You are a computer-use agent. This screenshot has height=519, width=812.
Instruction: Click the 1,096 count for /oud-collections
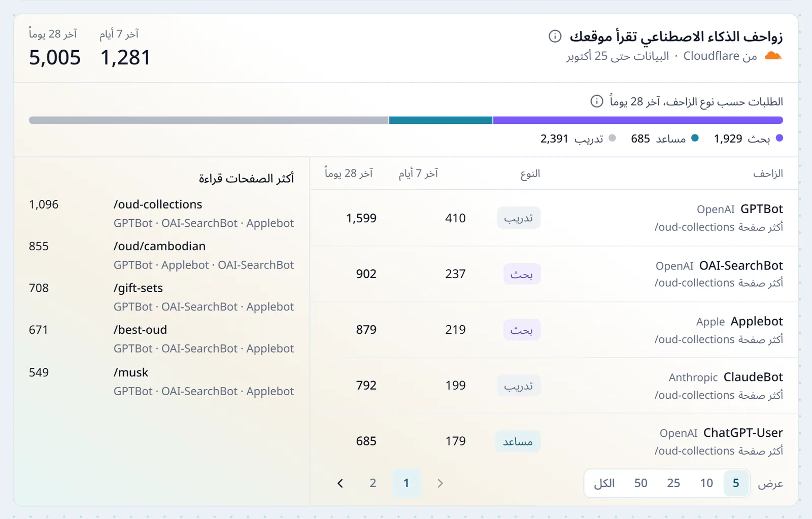[x=44, y=204]
